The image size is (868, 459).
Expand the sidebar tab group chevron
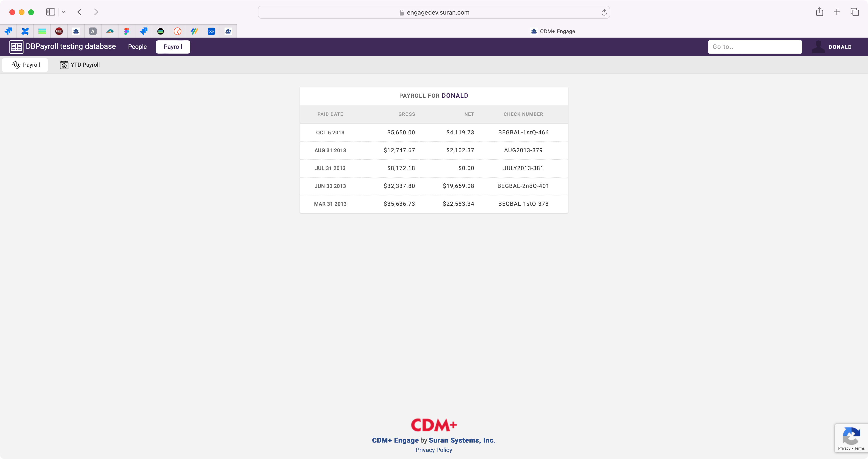coord(63,12)
